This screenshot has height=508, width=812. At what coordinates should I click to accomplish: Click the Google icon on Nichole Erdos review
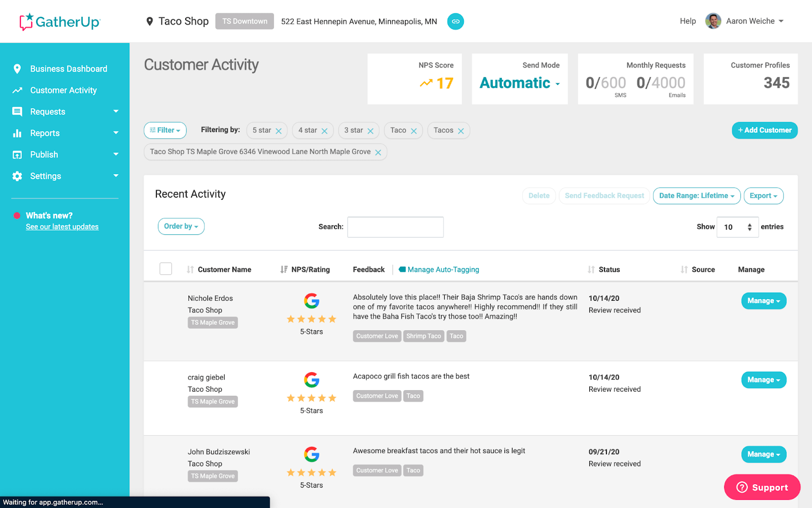click(x=311, y=301)
